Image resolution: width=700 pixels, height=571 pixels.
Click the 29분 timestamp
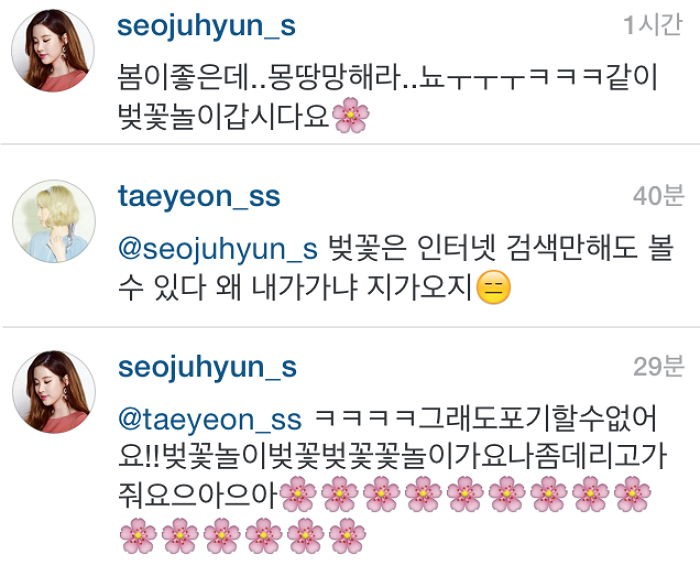point(658,367)
